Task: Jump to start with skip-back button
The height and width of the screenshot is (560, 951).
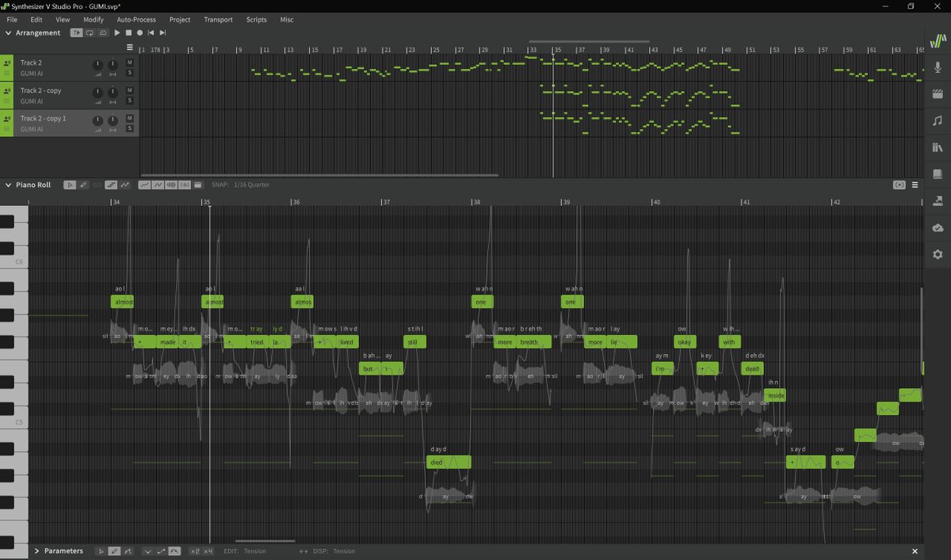Action: pyautogui.click(x=151, y=32)
